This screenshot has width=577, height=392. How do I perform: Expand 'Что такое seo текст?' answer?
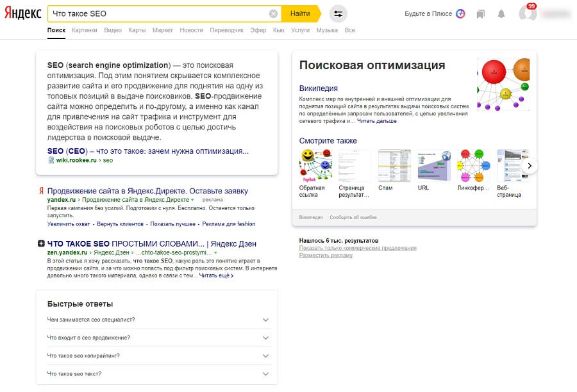[265, 373]
